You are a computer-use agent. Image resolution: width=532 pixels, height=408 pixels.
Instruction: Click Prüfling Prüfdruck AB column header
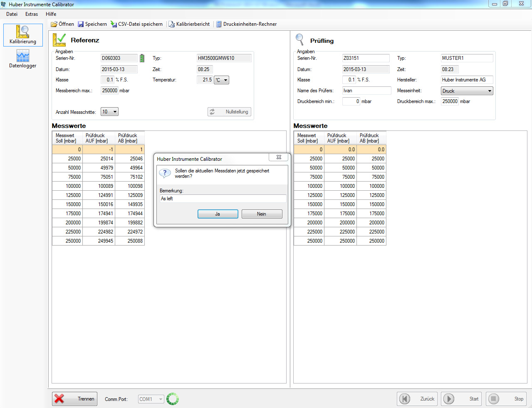pyautogui.click(x=371, y=138)
